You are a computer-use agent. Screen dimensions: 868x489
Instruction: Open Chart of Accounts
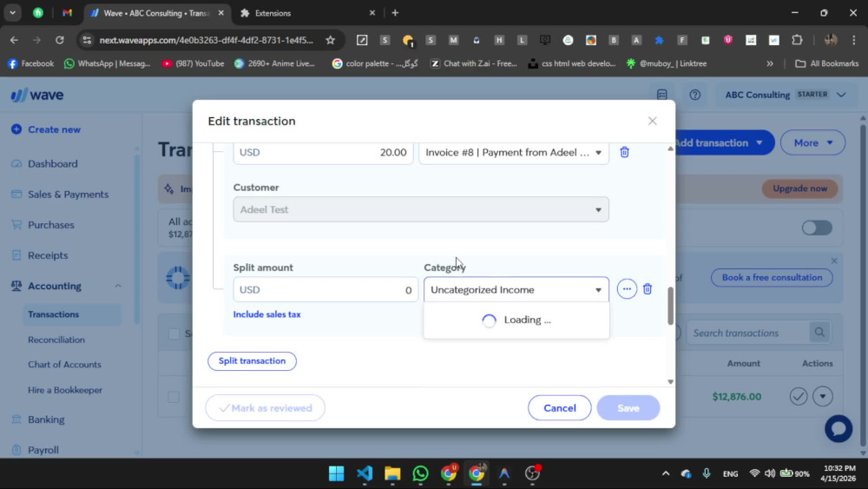(x=64, y=365)
